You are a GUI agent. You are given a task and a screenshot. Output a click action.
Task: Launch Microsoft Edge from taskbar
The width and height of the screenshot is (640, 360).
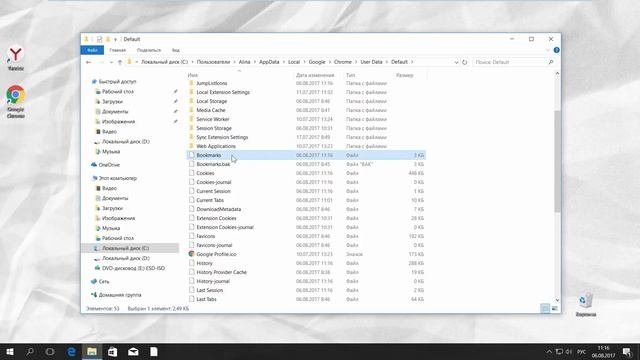[71, 351]
